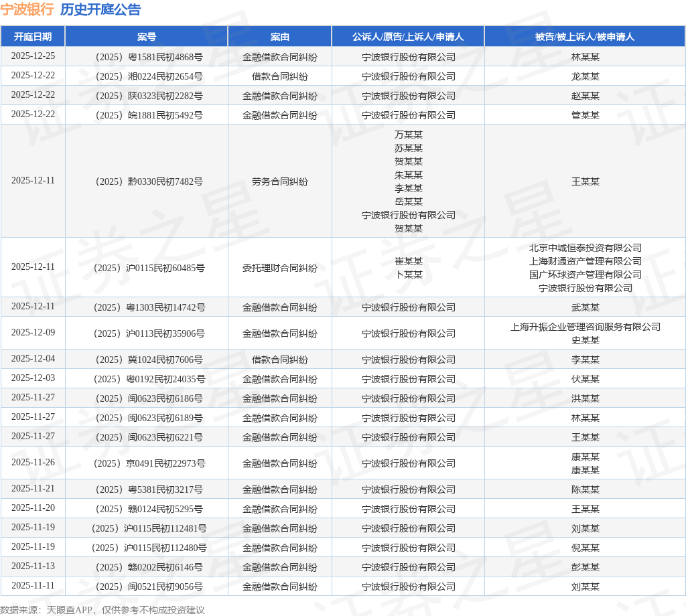Click case number 闽0623民初6189号
The height and width of the screenshot is (616, 686).
(x=149, y=418)
